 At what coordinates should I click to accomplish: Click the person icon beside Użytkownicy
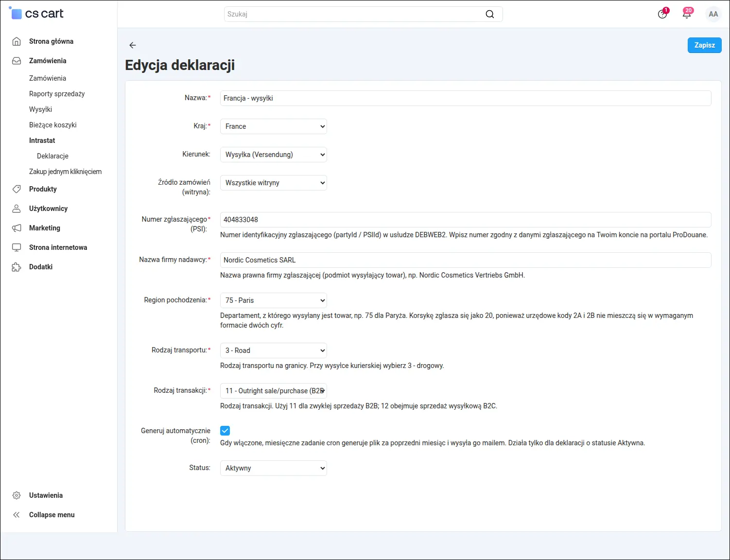point(17,209)
